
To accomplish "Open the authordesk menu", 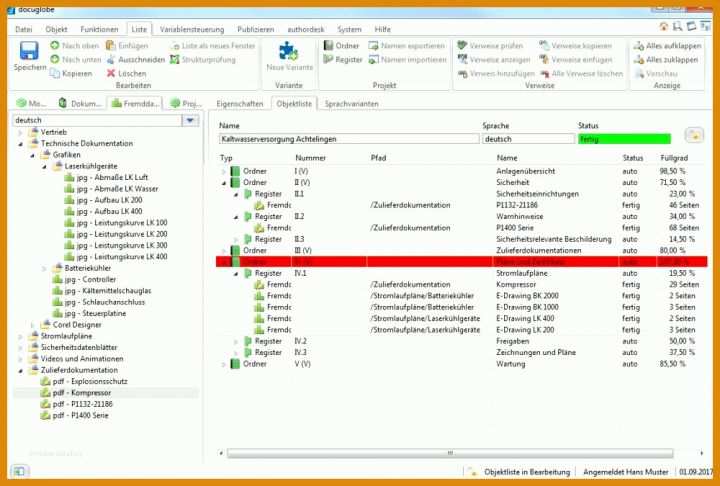I will [x=305, y=29].
